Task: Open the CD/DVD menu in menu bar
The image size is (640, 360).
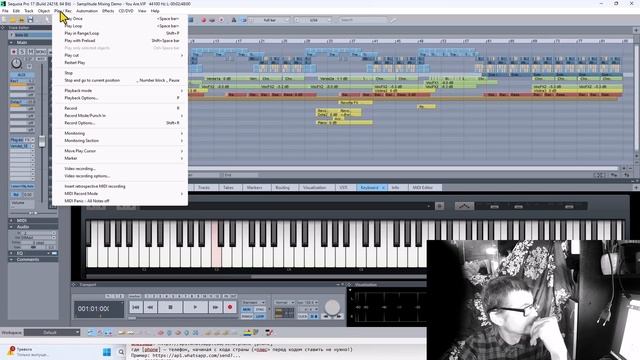Action: pyautogui.click(x=126, y=11)
